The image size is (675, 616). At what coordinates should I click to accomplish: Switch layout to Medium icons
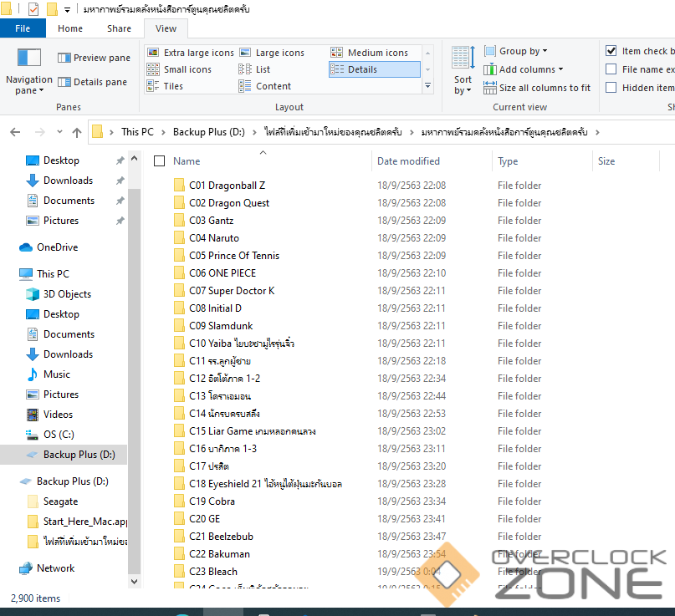(x=370, y=53)
